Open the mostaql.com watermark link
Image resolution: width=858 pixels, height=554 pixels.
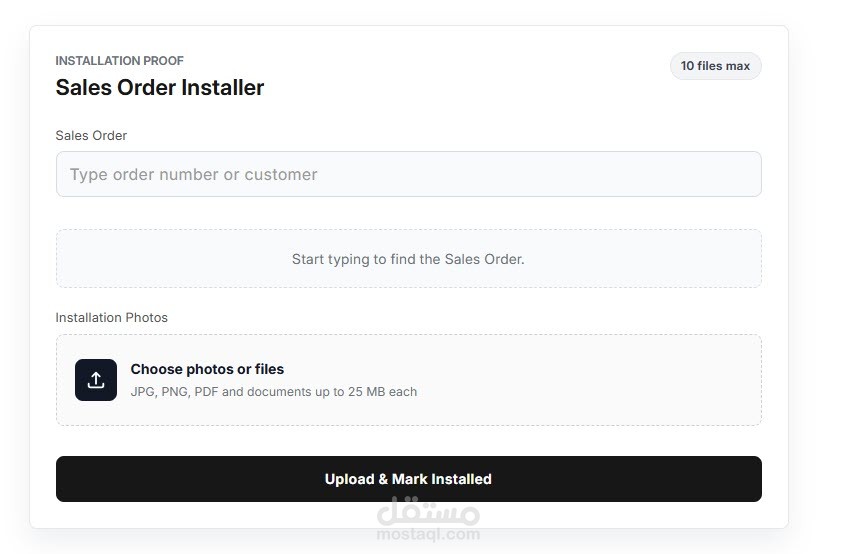428,534
